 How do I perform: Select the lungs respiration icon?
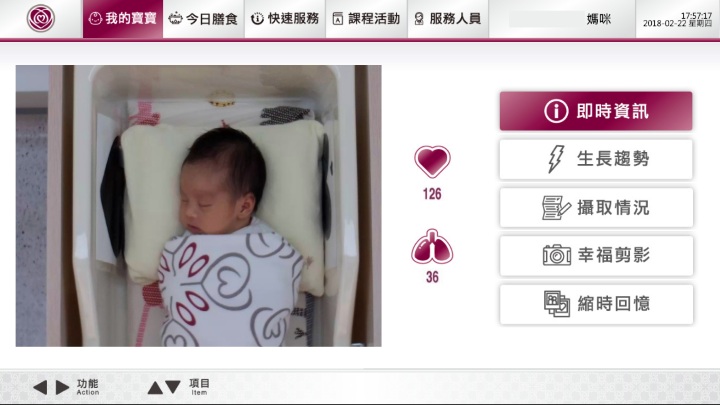(432, 247)
